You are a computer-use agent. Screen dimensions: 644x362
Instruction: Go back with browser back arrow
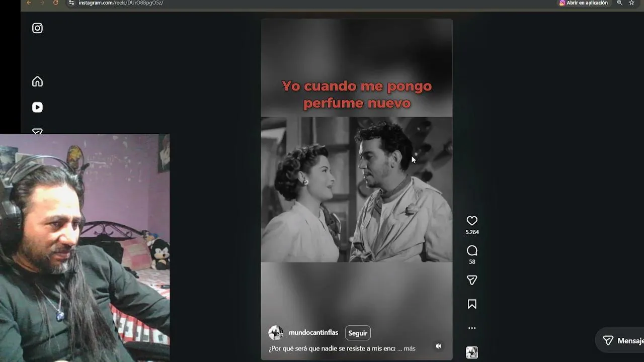(x=29, y=3)
